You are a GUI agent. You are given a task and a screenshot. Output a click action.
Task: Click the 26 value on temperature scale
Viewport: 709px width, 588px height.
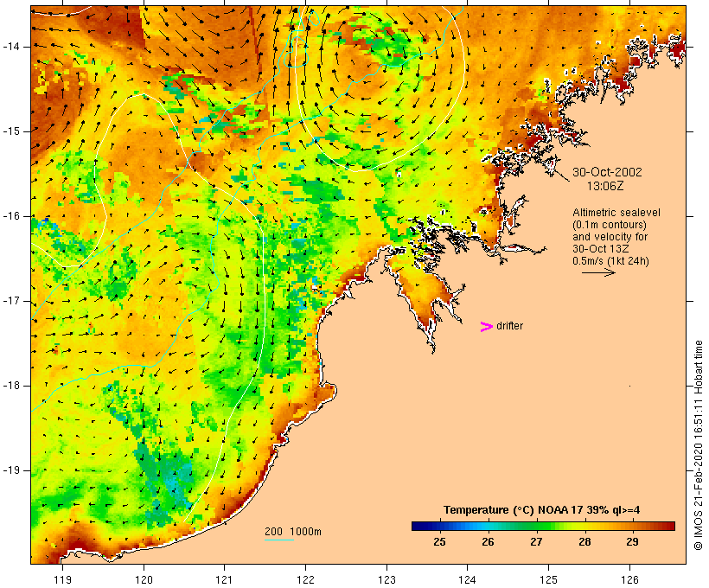coord(488,541)
